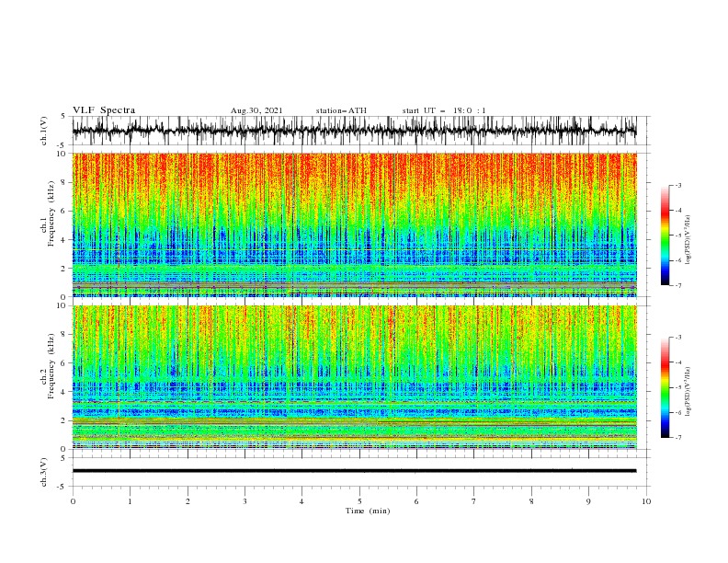This screenshot has height=563, width=728.
Task: Click the ch.1 spectrogram panel
Action: click(355, 224)
